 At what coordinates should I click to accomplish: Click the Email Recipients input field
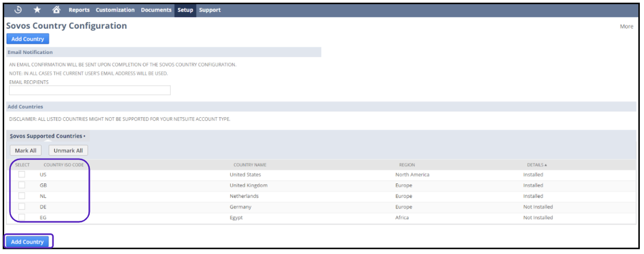click(x=90, y=90)
